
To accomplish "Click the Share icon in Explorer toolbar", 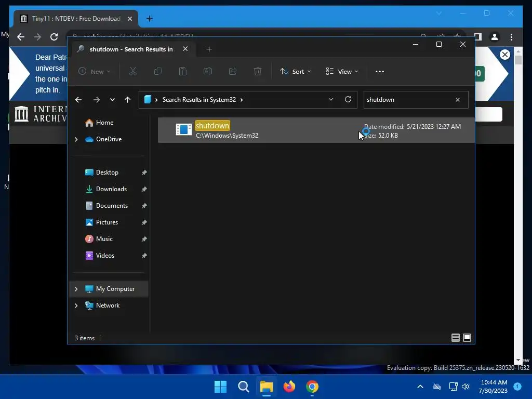I will pos(232,71).
